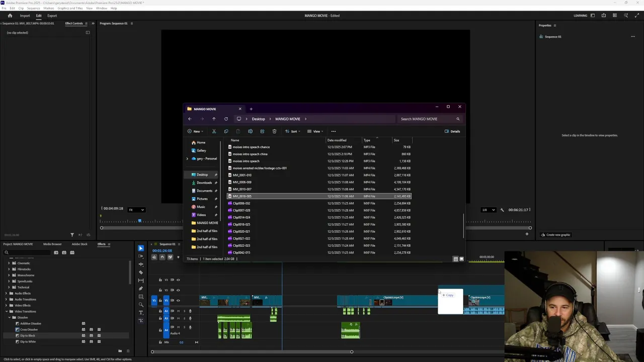Click File Explorer vertical scrollbar

point(463,226)
